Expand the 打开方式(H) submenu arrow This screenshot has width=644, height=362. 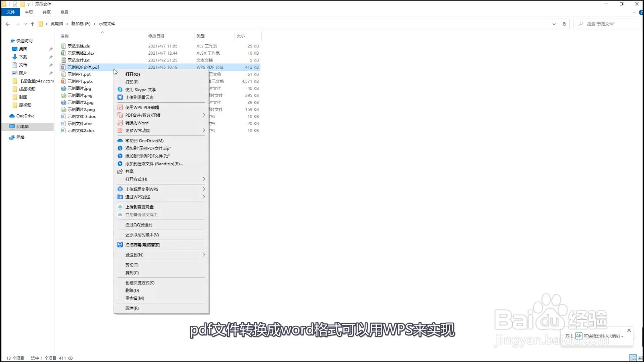point(204,179)
